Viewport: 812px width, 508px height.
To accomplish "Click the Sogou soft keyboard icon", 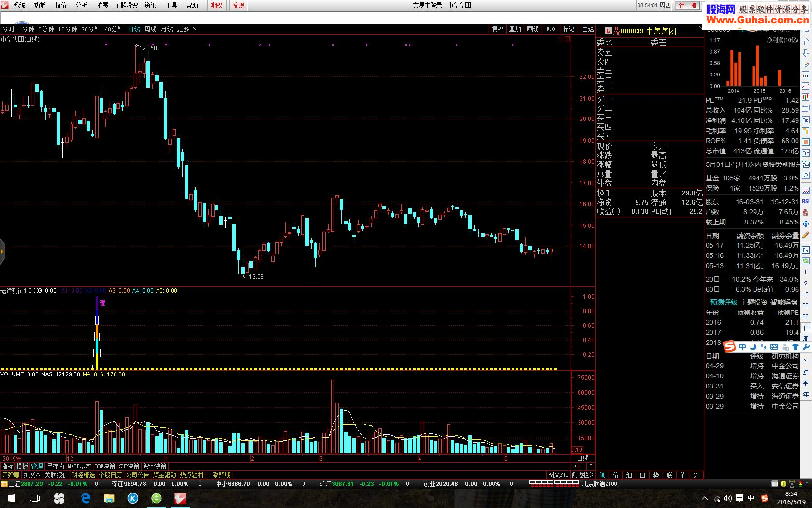I will [774, 347].
